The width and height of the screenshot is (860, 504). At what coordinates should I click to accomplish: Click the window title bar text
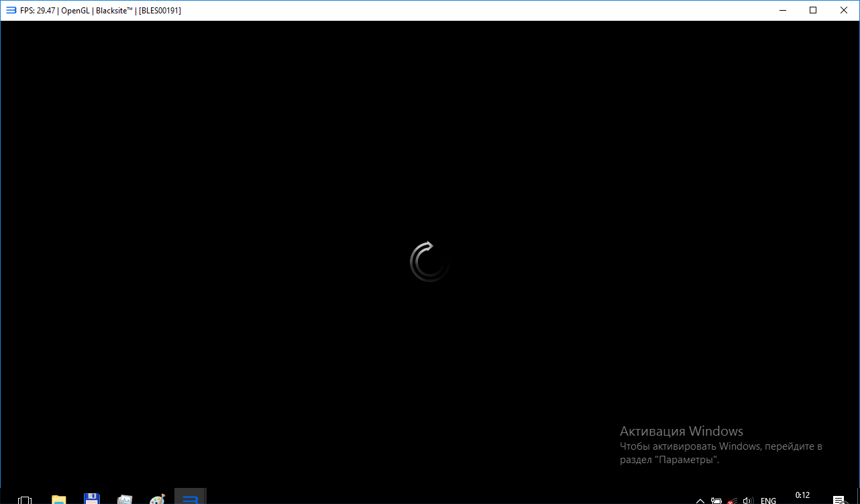(x=101, y=11)
